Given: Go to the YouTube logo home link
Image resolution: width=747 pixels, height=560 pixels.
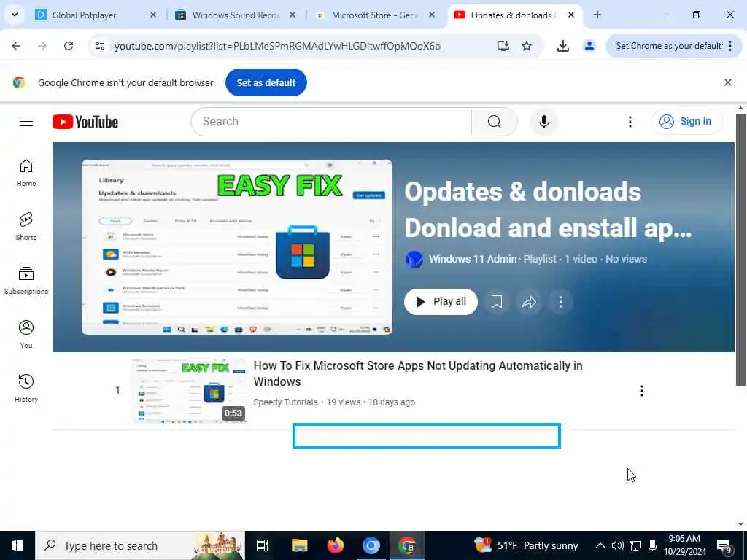Looking at the screenshot, I should click(x=85, y=122).
